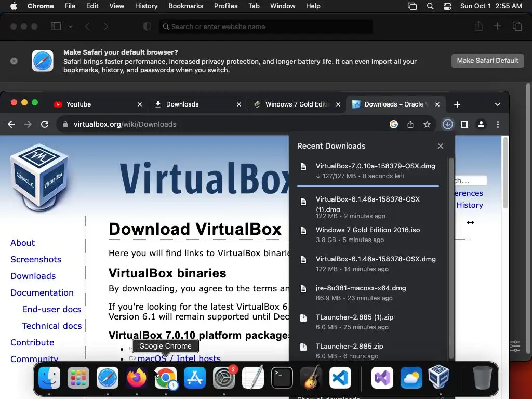
Task: Click Chrome's back navigation arrow
Action: coord(11,124)
